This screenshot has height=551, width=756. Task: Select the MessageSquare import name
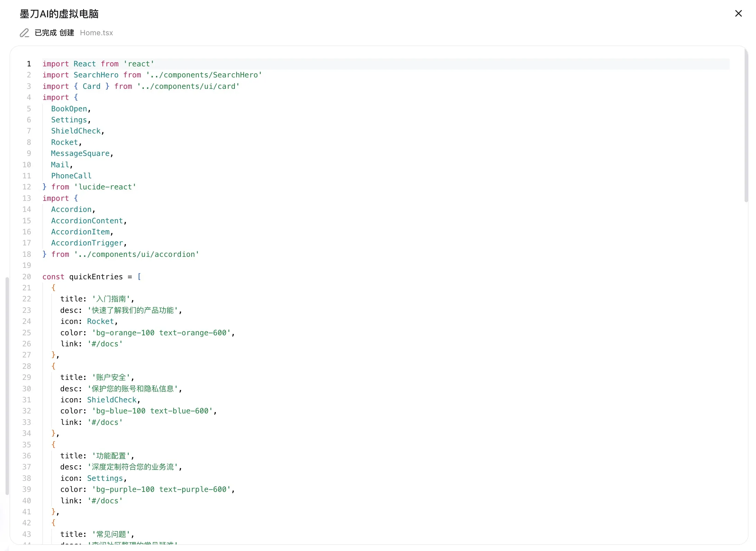80,153
